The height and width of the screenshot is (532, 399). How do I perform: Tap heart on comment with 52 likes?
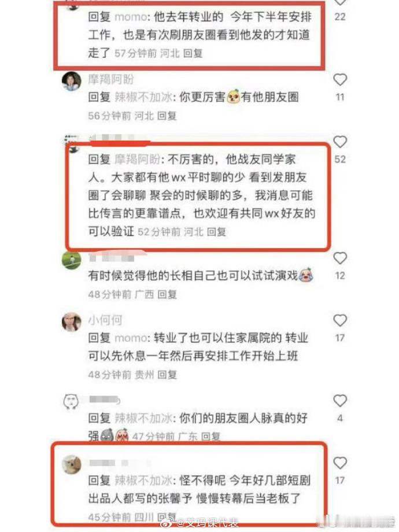(x=340, y=142)
